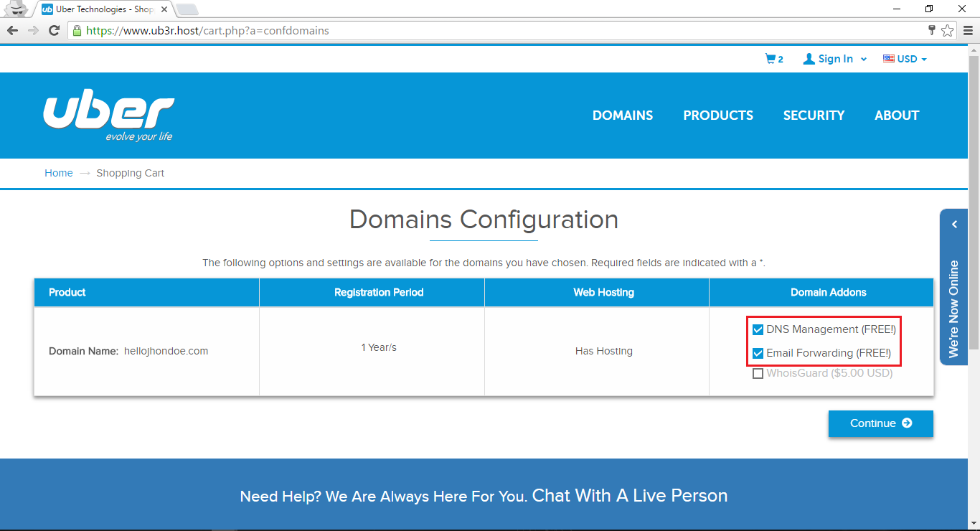Expand live chat panel chevron
This screenshot has width=980, height=531.
pyautogui.click(x=954, y=225)
